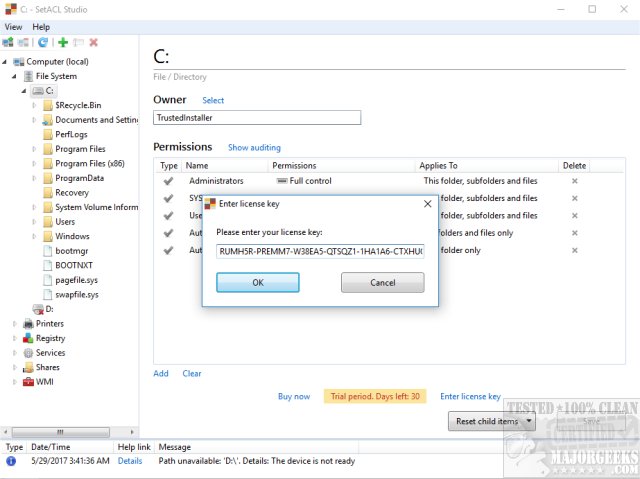Viewport: 640px width, 479px height.
Task: Click the tree pane horizontal scrollbar thumb
Action: coord(60,432)
